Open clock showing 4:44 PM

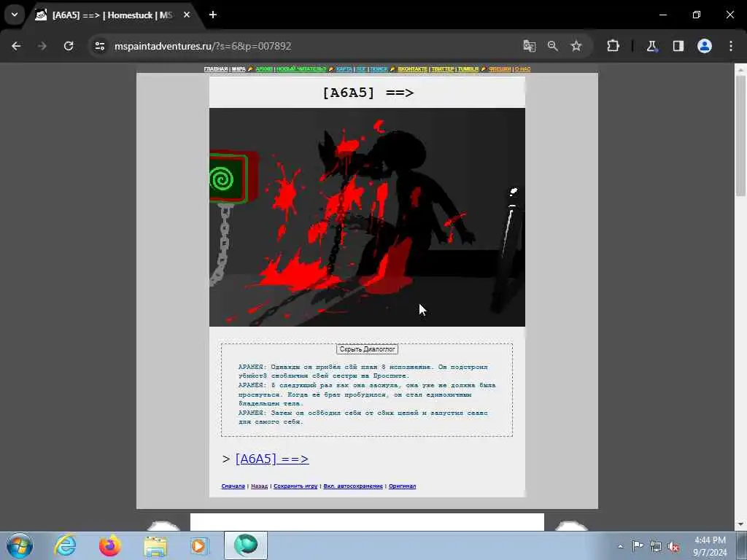[x=710, y=546]
